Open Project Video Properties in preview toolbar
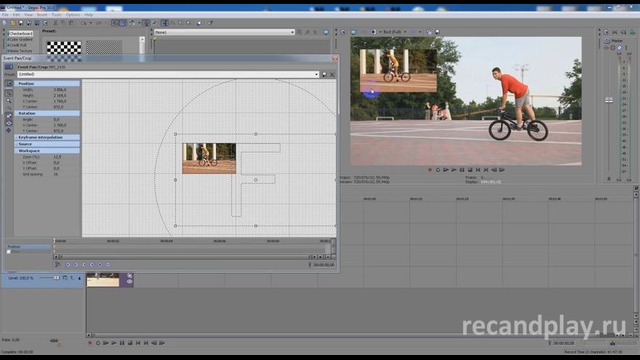 (x=343, y=32)
